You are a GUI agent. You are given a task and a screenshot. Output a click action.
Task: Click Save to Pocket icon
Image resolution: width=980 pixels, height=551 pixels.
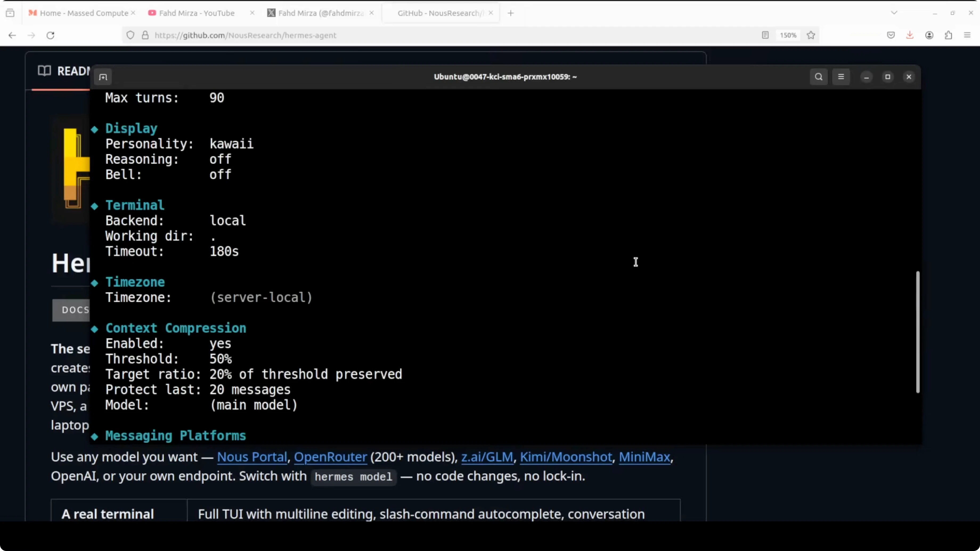coord(891,35)
